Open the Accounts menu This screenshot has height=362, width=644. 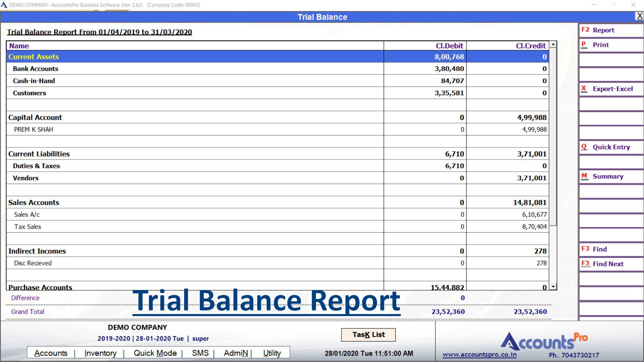click(51, 353)
